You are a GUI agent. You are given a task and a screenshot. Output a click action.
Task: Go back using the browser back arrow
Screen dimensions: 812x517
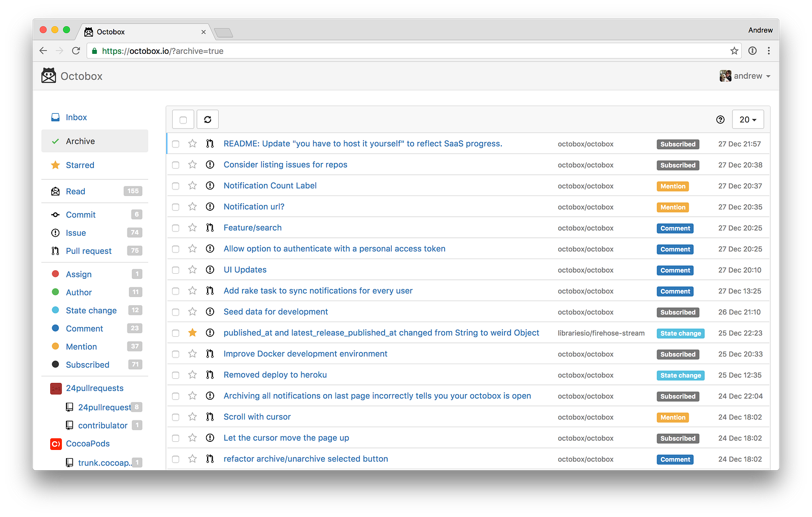pyautogui.click(x=43, y=51)
